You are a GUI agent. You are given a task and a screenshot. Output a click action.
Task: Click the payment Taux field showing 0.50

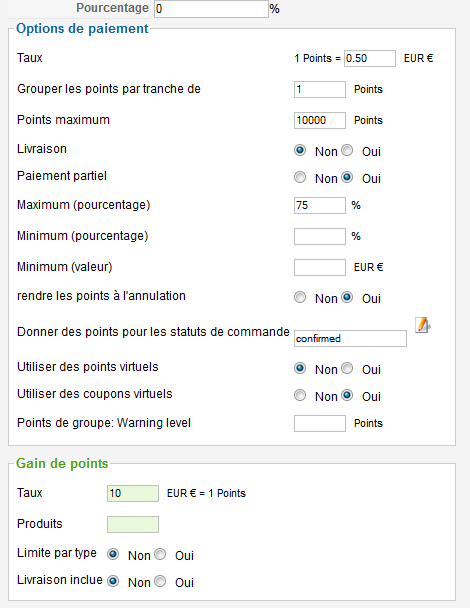click(370, 59)
